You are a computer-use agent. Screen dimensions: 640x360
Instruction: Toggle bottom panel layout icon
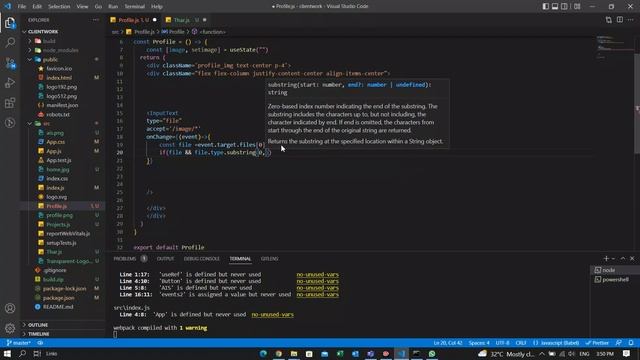pos(555,7)
